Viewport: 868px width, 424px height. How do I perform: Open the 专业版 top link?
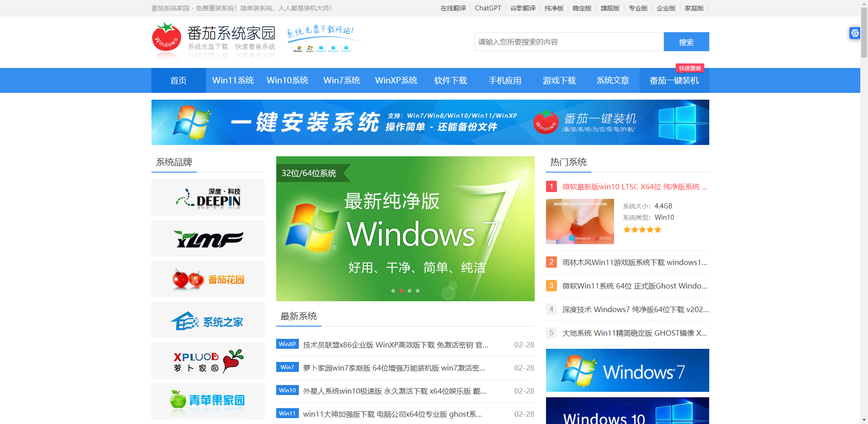(638, 8)
